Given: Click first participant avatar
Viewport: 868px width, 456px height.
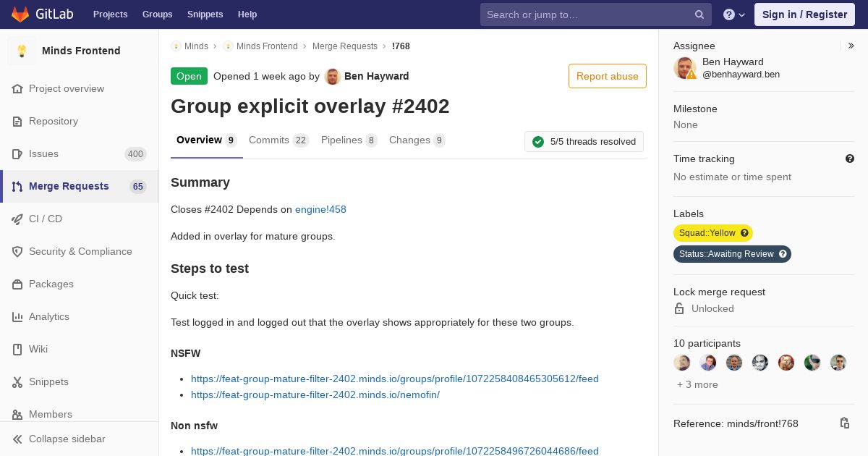Looking at the screenshot, I should [x=682, y=363].
